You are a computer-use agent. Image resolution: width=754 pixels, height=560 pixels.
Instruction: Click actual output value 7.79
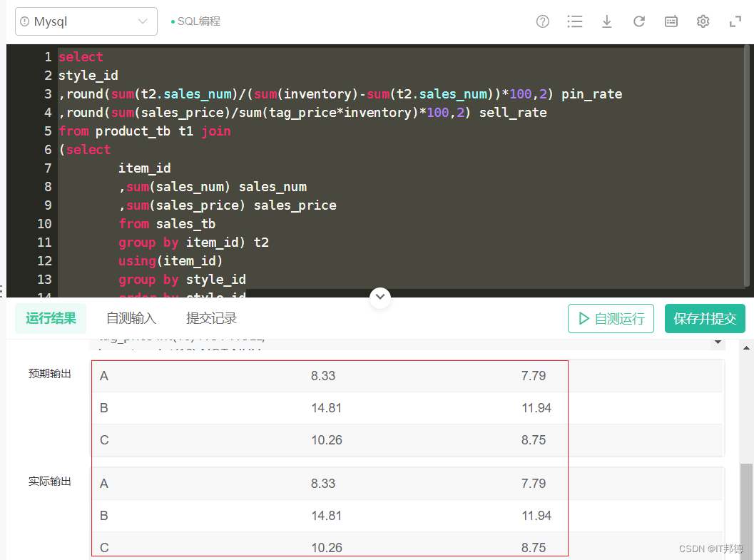point(534,484)
